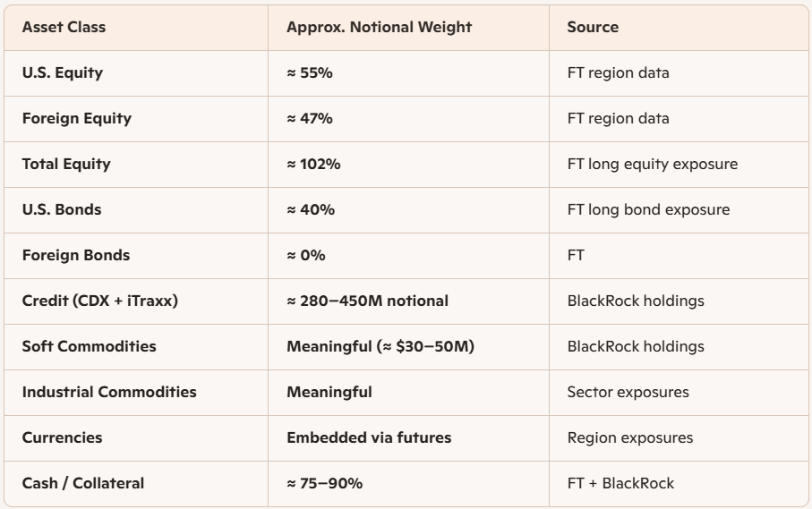The height and width of the screenshot is (509, 812).
Task: Click the Foreign Equity row label
Action: 77,118
